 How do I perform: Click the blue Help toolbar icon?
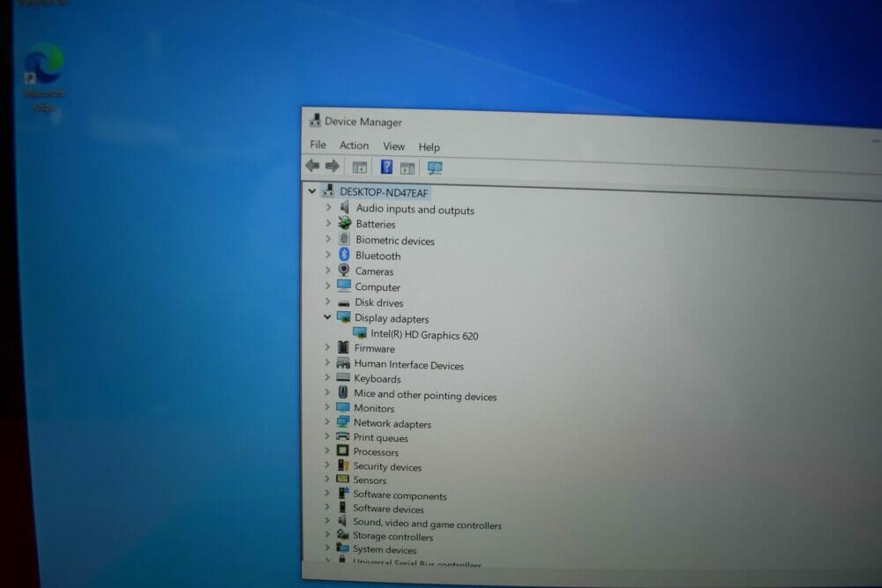386,167
